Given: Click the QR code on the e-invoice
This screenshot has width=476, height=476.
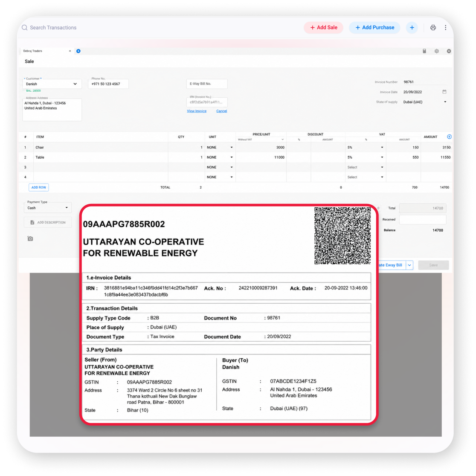Looking at the screenshot, I should click(342, 235).
